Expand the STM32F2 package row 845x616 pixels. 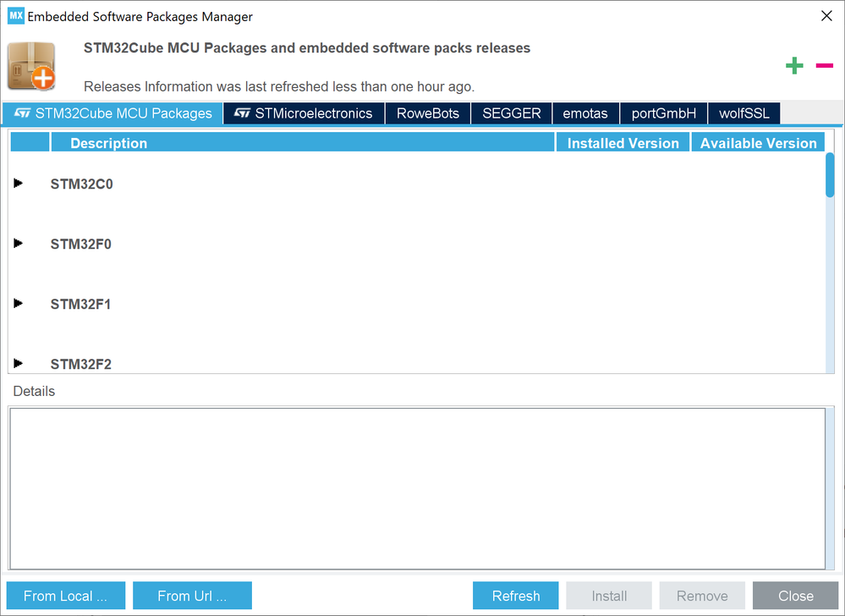[19, 363]
